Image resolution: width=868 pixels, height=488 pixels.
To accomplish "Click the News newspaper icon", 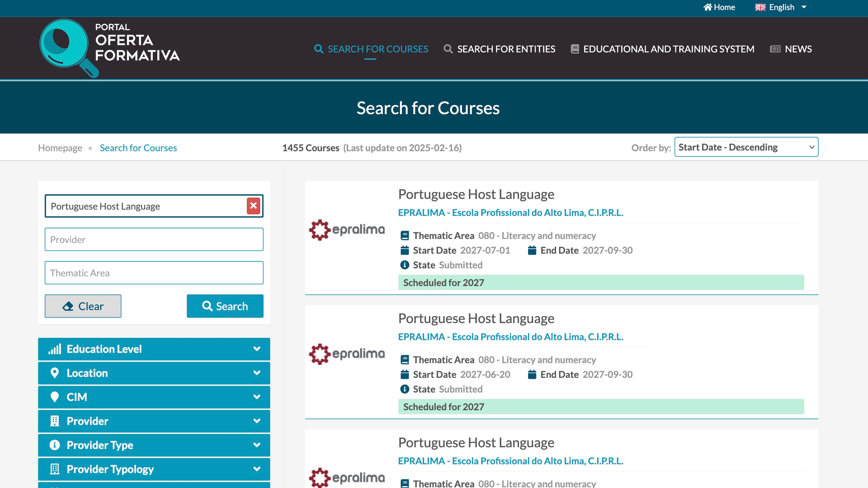I will (775, 49).
